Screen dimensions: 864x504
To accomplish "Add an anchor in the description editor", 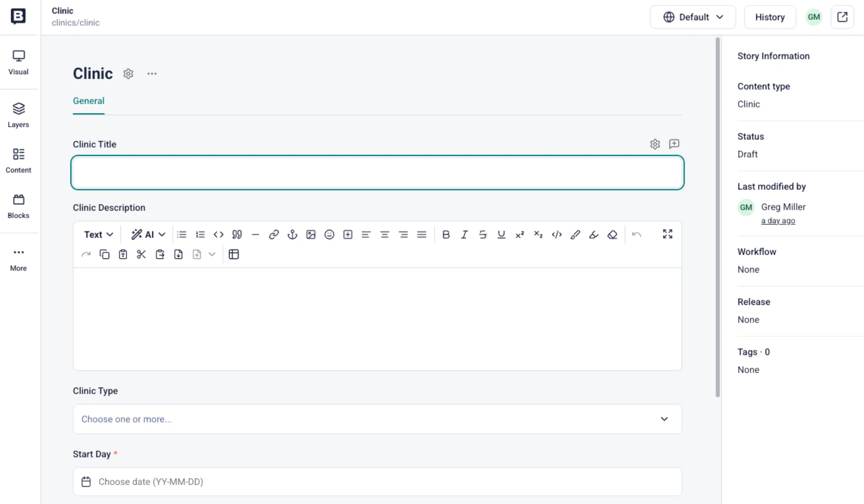I will (x=292, y=234).
